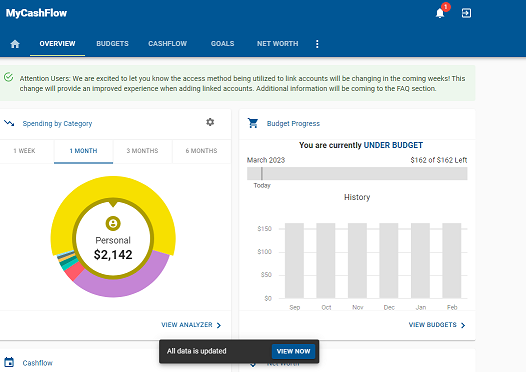Click the Sep history bar
This screenshot has width=526, height=372.
[295, 261]
